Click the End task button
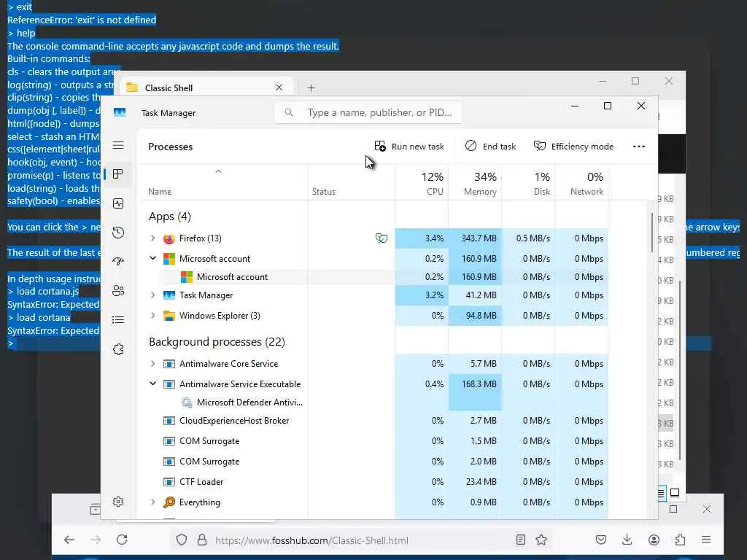 (x=491, y=146)
